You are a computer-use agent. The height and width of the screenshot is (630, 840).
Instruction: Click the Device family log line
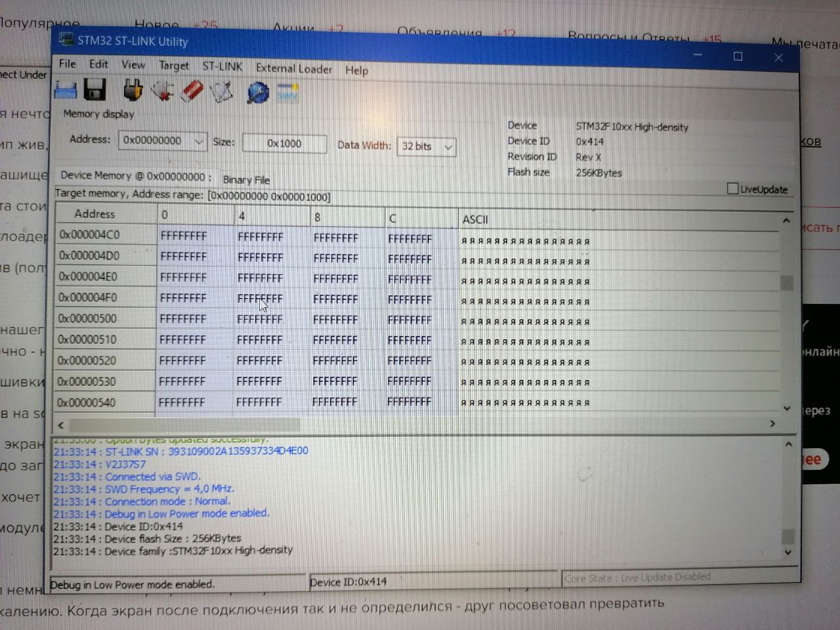[x=173, y=551]
